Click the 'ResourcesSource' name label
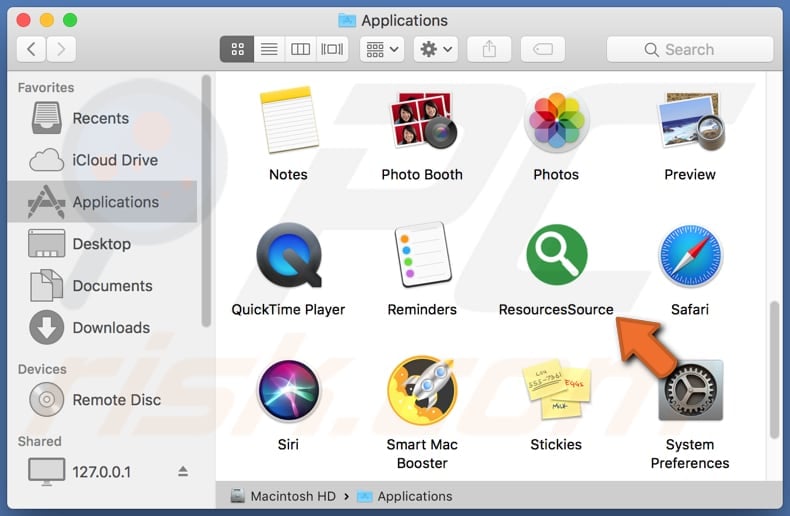This screenshot has width=790, height=516. 556,309
